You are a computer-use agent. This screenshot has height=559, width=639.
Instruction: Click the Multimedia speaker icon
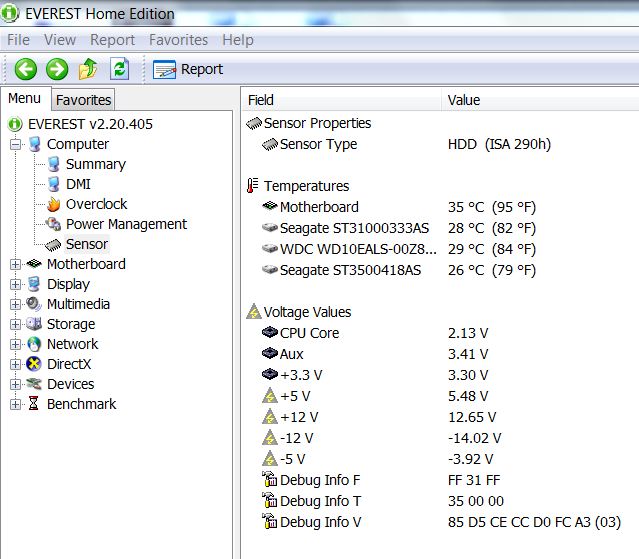(x=34, y=304)
